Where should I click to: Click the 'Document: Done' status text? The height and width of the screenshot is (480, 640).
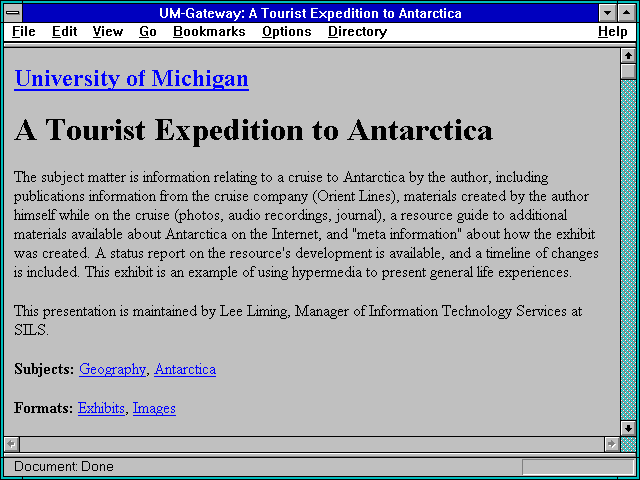point(64,467)
